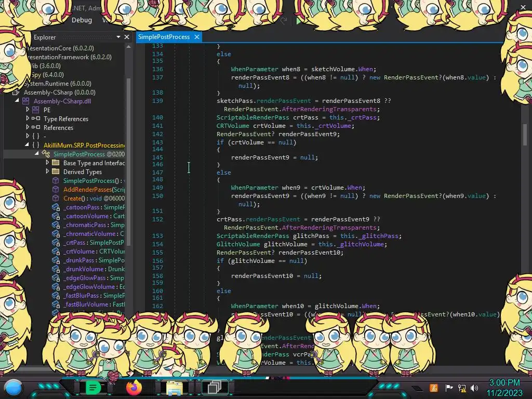Select the Create() : void method

pos(94,198)
